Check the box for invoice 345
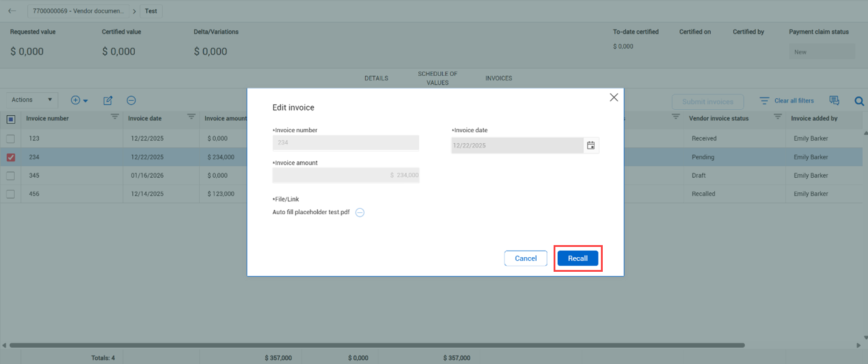The height and width of the screenshot is (364, 868). pyautogui.click(x=10, y=176)
